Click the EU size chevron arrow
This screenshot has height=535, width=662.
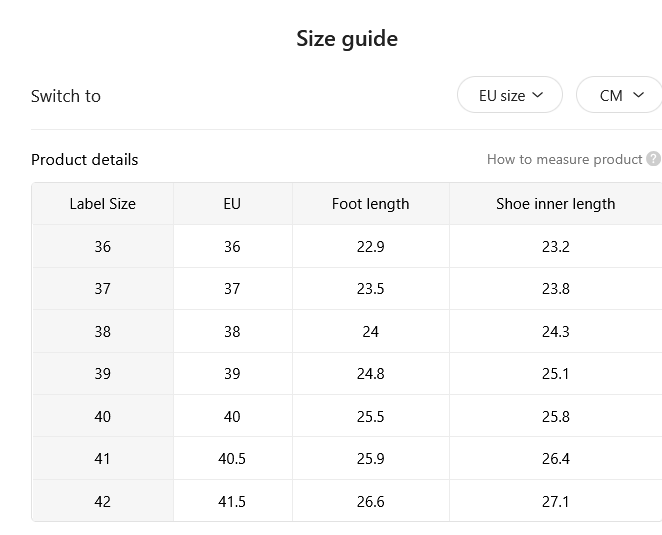(x=537, y=95)
